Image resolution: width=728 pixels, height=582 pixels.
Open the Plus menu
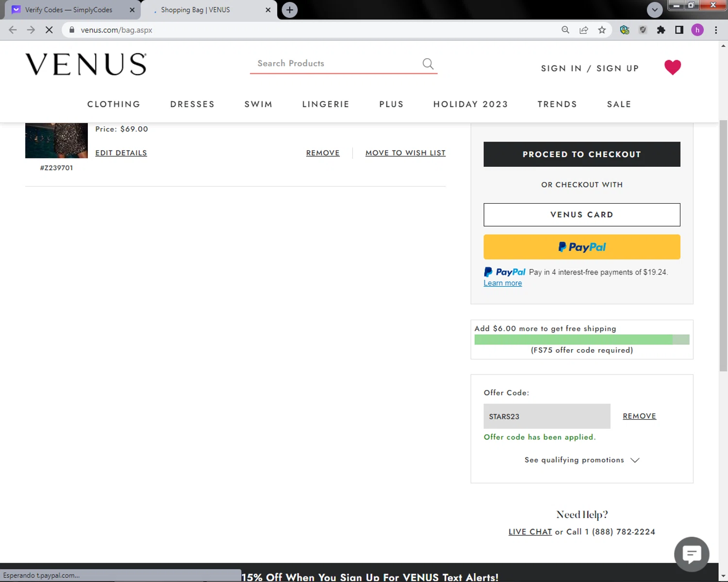pyautogui.click(x=391, y=104)
